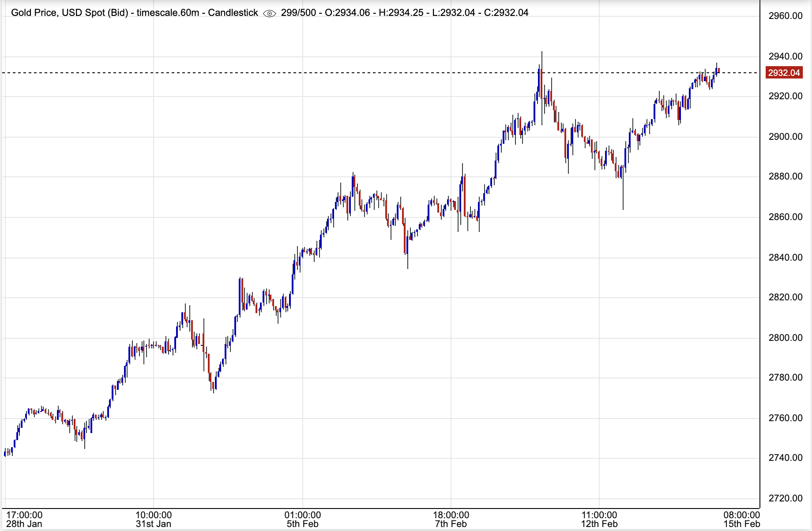Click the 2860.00 price axis label

786,217
